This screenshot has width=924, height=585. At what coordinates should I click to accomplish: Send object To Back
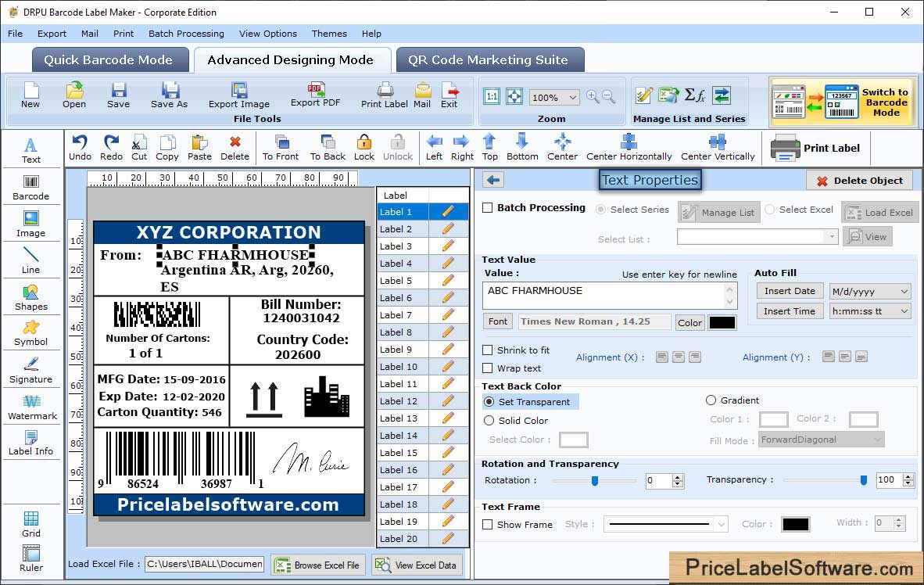[x=328, y=148]
